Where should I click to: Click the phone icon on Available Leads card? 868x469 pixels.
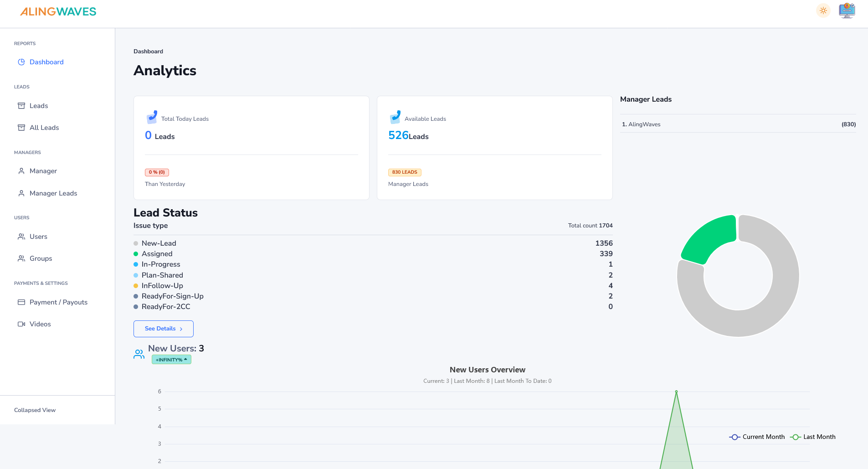(395, 117)
